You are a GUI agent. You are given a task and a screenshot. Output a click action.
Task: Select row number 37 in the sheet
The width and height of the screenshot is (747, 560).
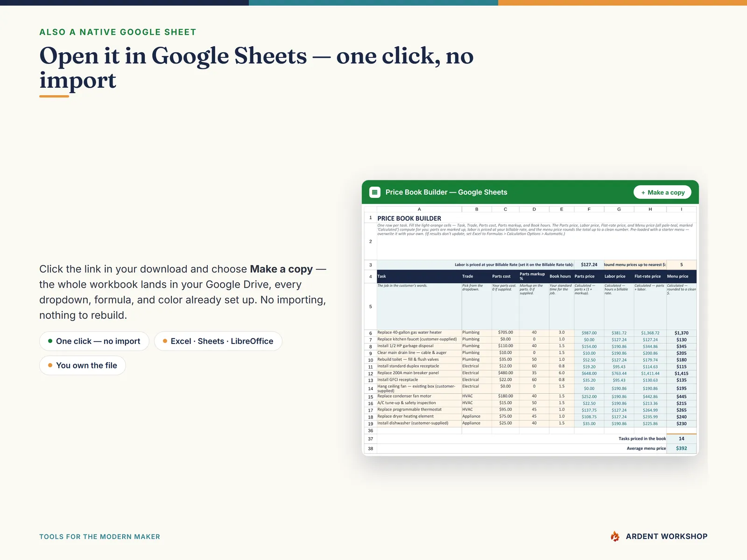(x=371, y=439)
